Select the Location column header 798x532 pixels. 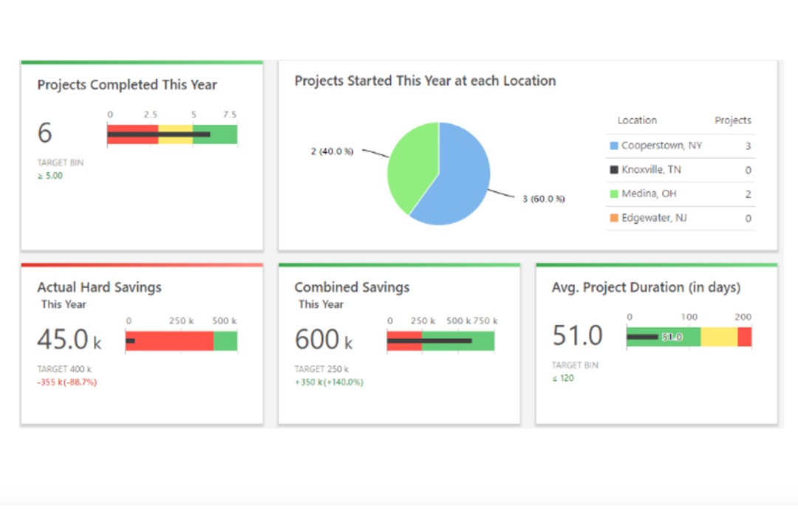637,120
